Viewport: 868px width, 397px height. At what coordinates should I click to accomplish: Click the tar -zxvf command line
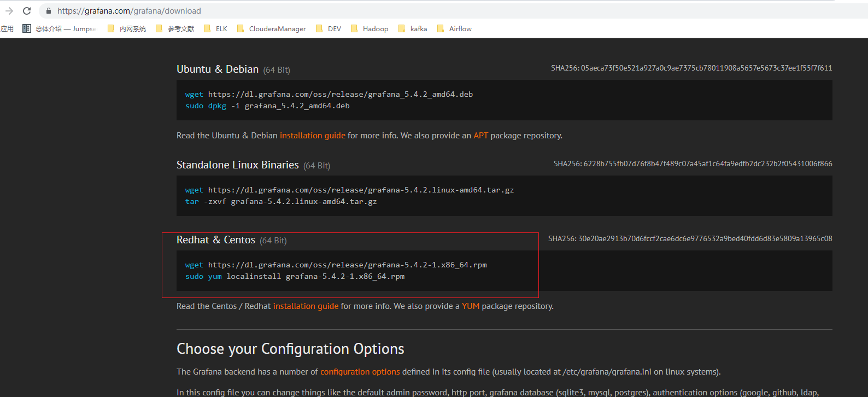(281, 202)
